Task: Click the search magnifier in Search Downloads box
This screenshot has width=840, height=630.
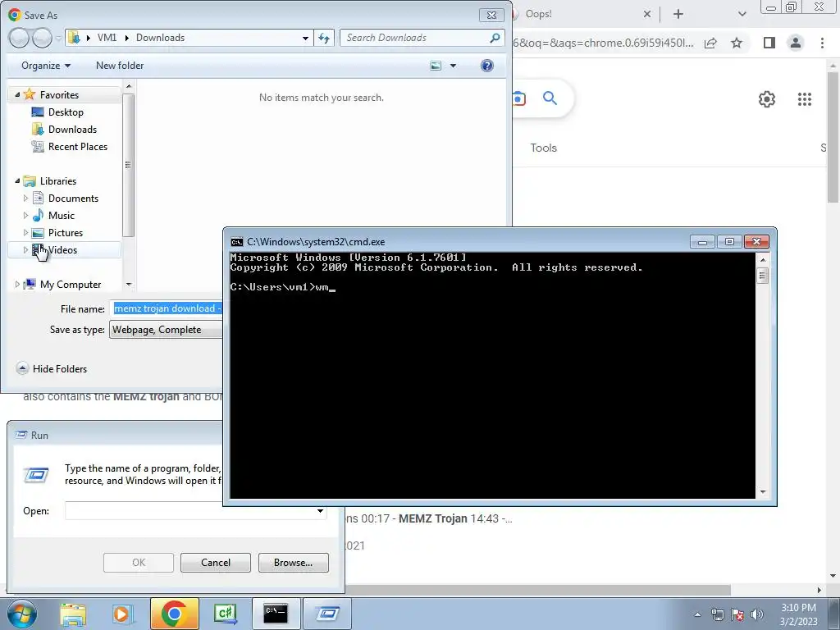Action: point(495,38)
